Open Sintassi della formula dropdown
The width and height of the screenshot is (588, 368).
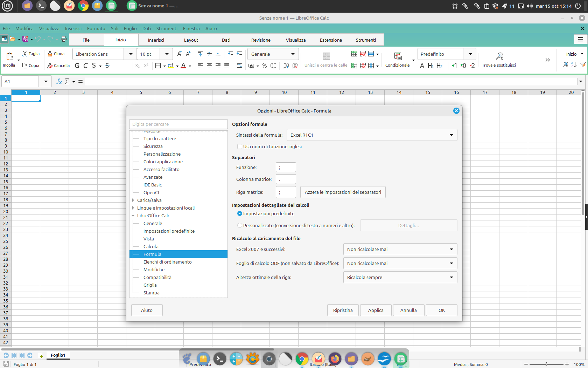(372, 135)
